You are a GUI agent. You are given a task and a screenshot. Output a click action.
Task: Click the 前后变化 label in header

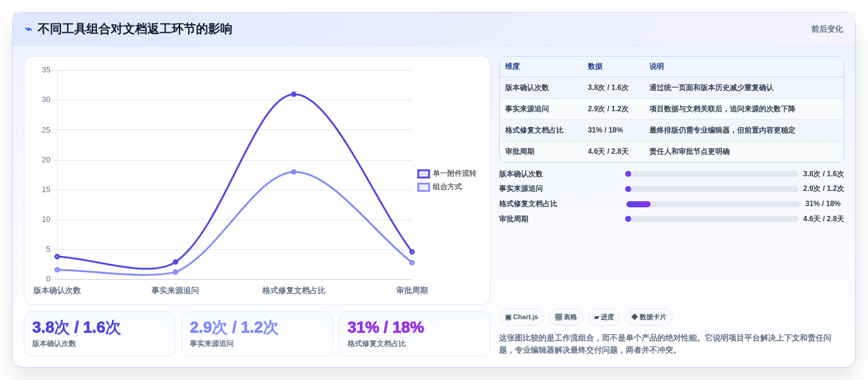(827, 29)
